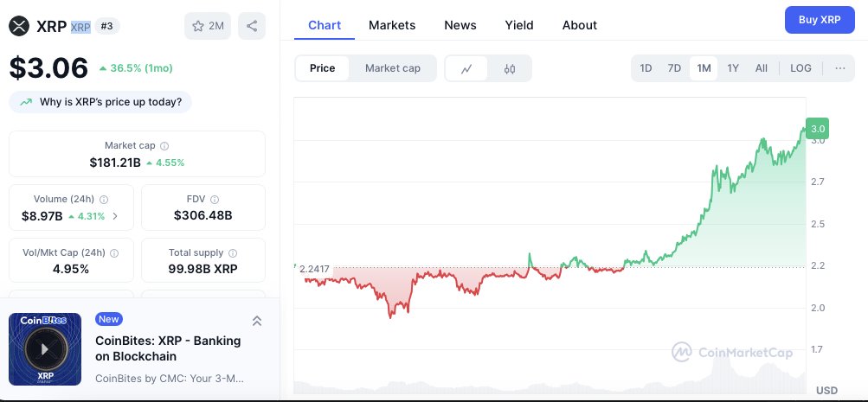Switch to the line chart icon
This screenshot has height=402, width=868.
coord(466,68)
